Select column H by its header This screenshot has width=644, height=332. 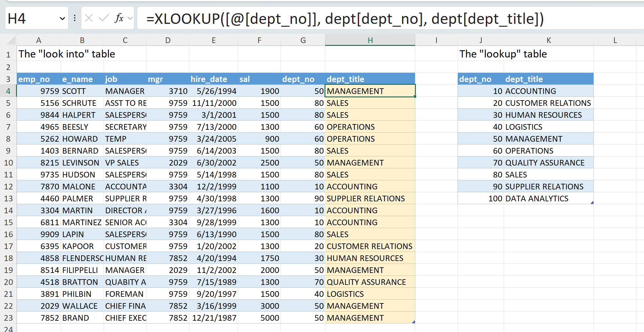click(370, 40)
